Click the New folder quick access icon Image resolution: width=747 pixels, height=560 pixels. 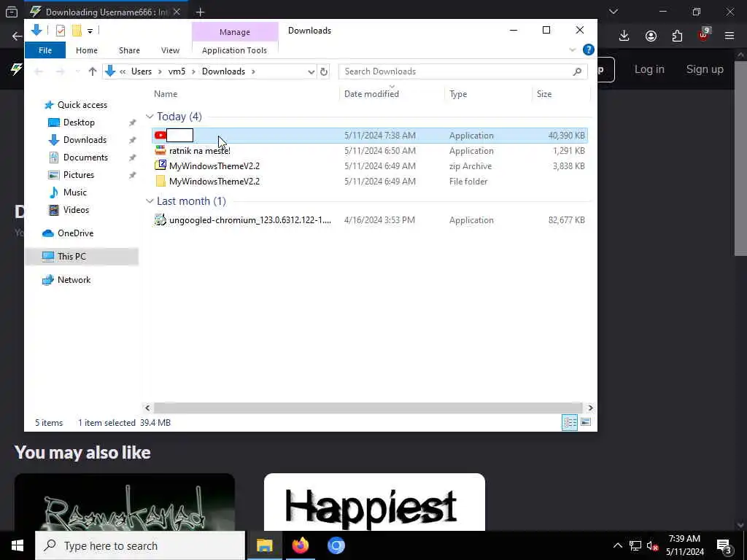pos(77,31)
